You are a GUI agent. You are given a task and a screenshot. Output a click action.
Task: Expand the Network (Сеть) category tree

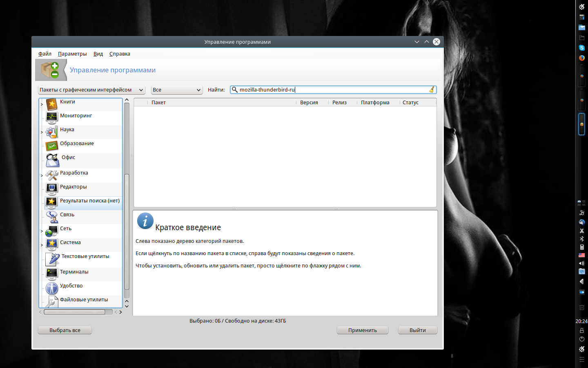coord(42,231)
